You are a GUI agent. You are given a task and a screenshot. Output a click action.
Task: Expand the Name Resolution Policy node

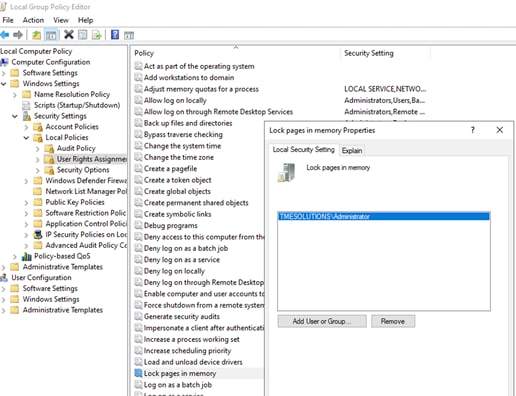click(15, 95)
